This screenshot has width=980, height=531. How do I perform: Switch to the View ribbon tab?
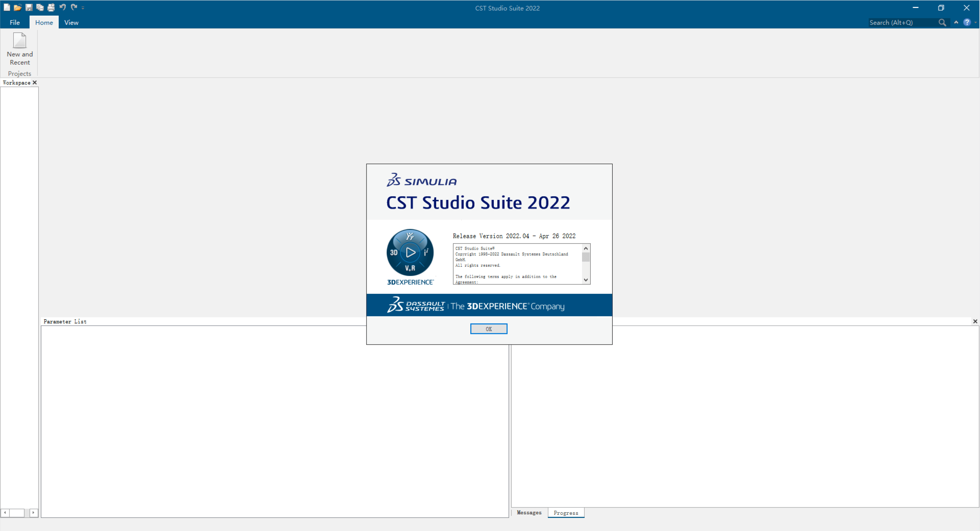(71, 22)
